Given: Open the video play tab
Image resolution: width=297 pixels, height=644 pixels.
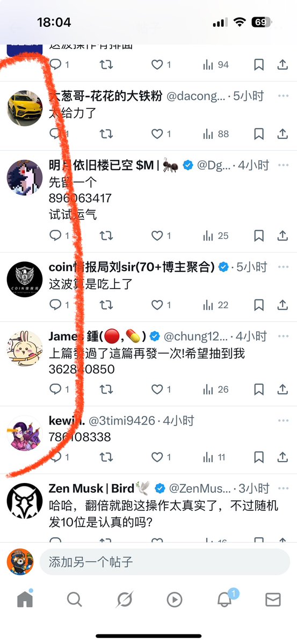Looking at the screenshot, I should coord(175,599).
